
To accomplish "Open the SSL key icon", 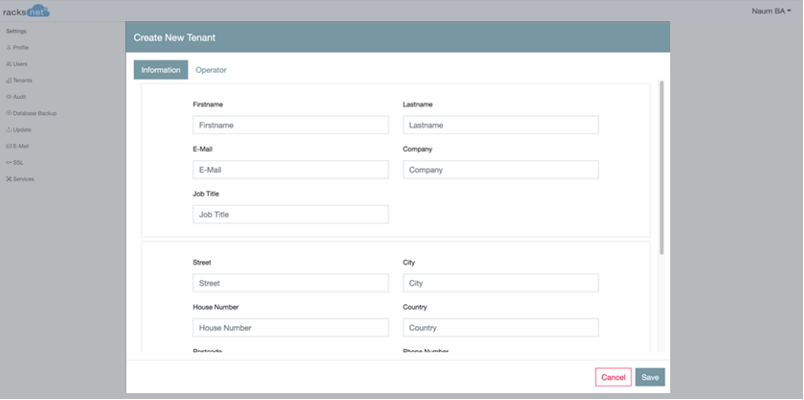I will point(9,163).
